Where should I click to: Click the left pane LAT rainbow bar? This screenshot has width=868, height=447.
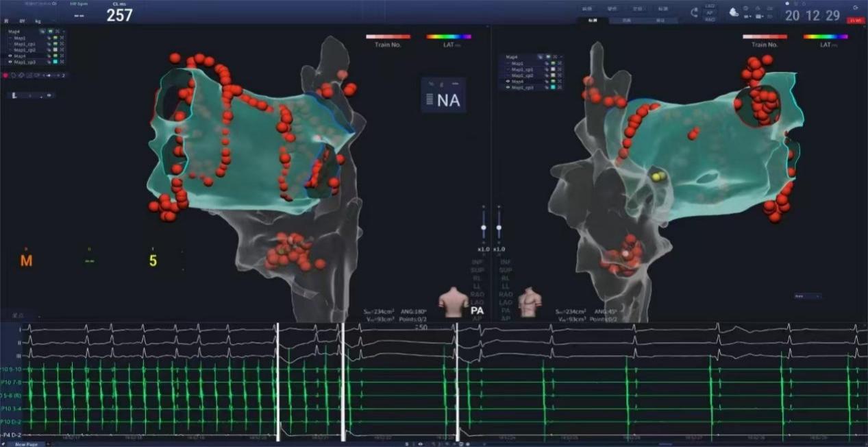[449, 36]
